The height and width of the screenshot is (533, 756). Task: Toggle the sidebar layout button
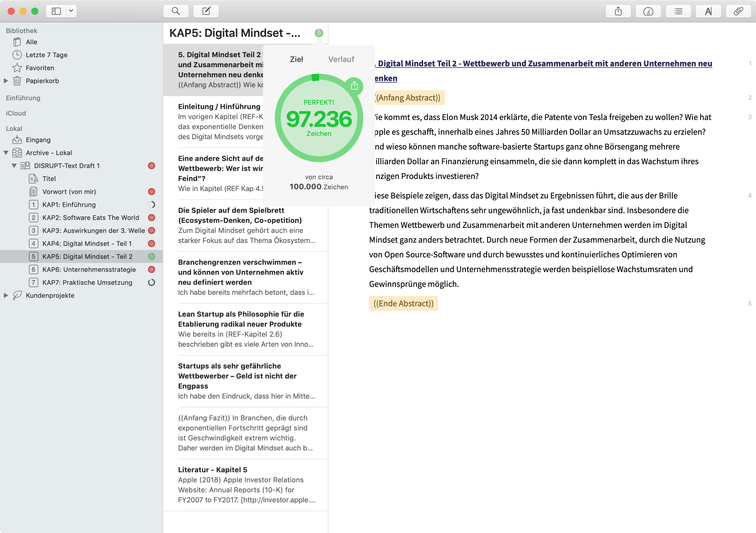pyautogui.click(x=56, y=11)
